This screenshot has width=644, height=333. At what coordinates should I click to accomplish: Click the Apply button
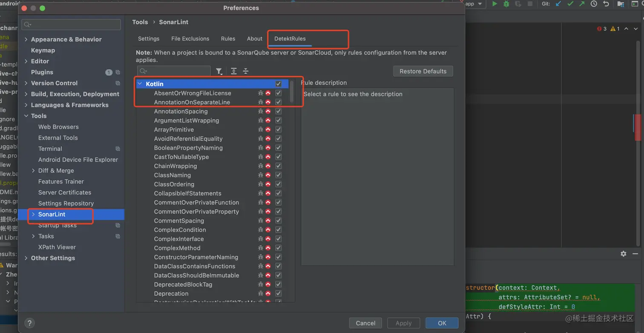403,323
